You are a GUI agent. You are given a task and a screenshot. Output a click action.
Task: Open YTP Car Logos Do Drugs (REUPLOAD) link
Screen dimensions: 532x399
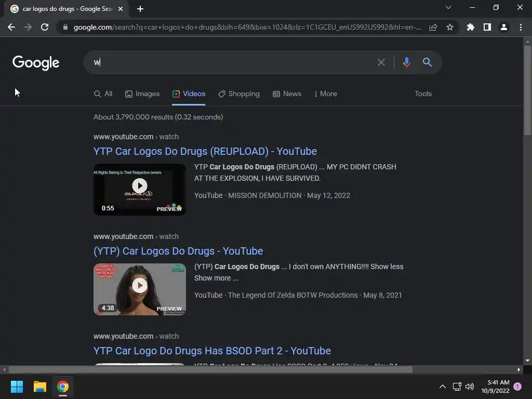click(x=205, y=151)
